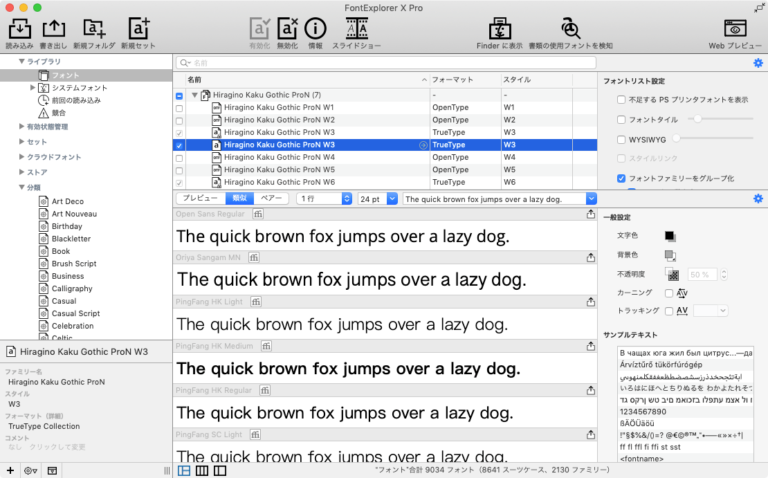Expand システムフォント tree item
The height and width of the screenshot is (478, 768).
(x=32, y=88)
